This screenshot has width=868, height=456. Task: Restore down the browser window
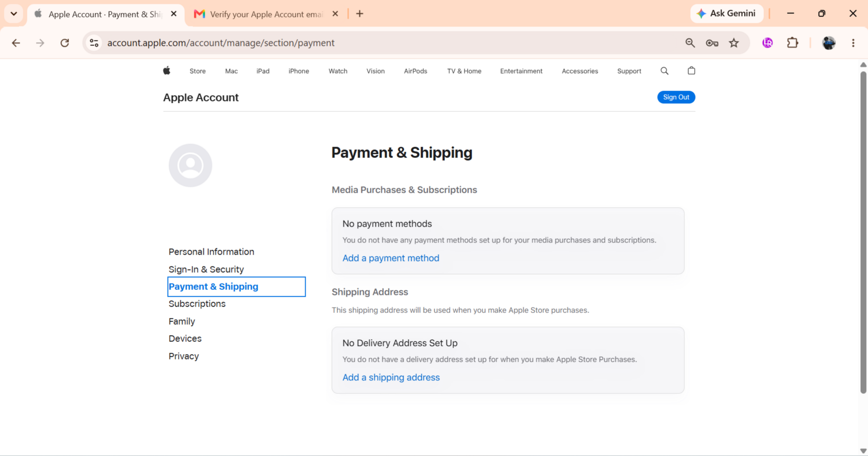[822, 14]
